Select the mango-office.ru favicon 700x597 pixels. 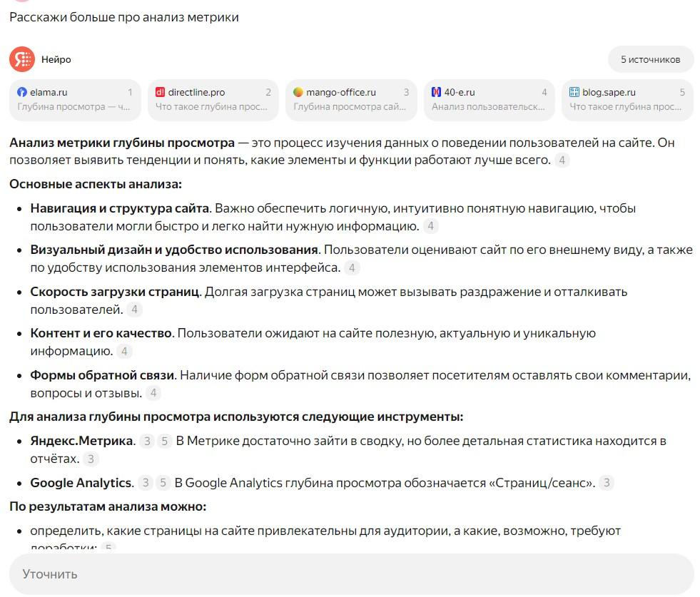(x=299, y=91)
